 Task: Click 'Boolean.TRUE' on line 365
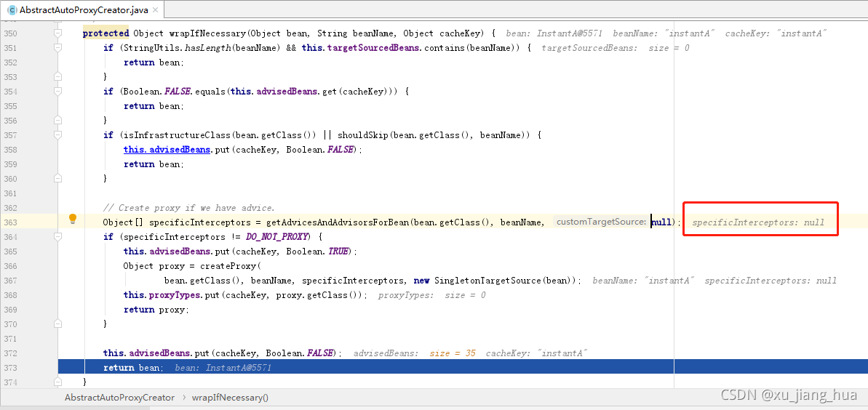point(319,252)
